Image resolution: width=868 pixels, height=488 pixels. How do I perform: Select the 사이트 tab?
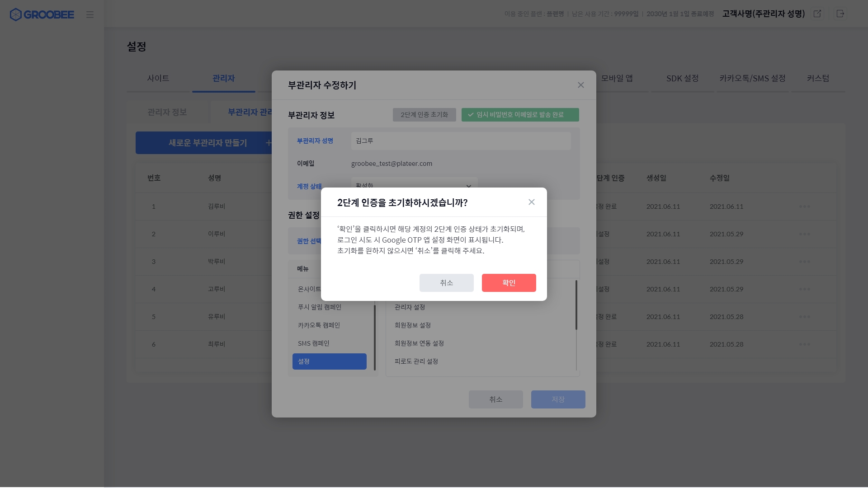click(x=158, y=79)
